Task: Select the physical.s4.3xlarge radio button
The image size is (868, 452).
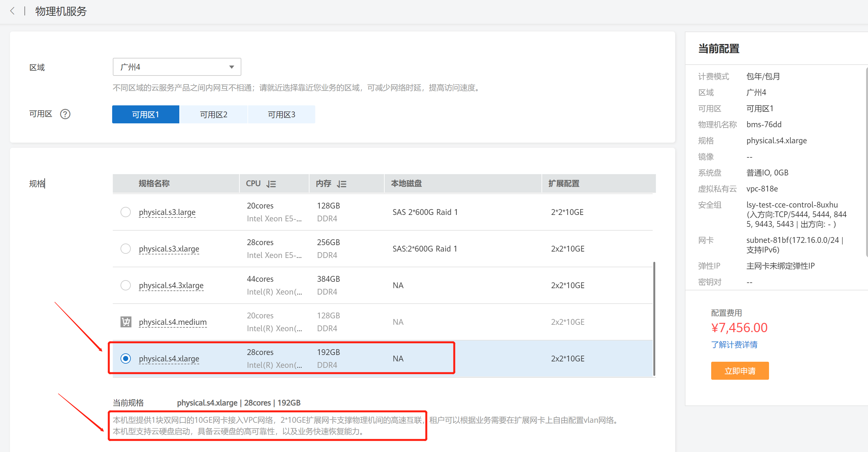Action: coord(126,285)
